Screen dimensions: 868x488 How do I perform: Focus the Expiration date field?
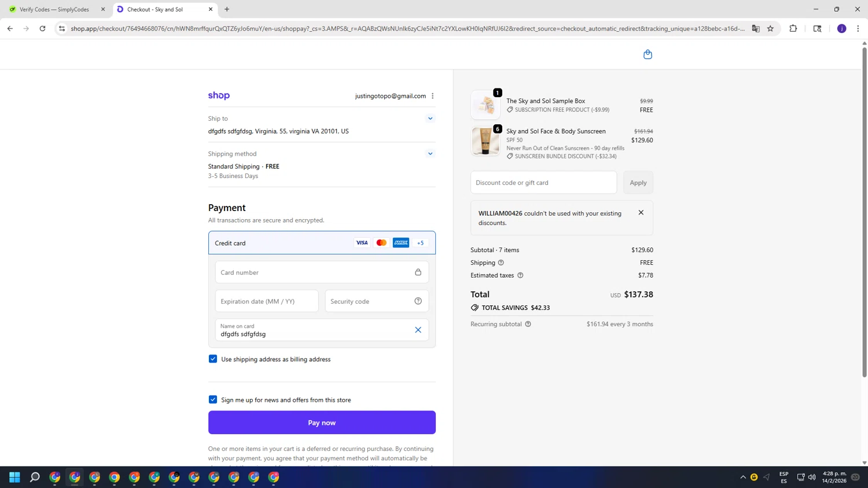coord(267,301)
